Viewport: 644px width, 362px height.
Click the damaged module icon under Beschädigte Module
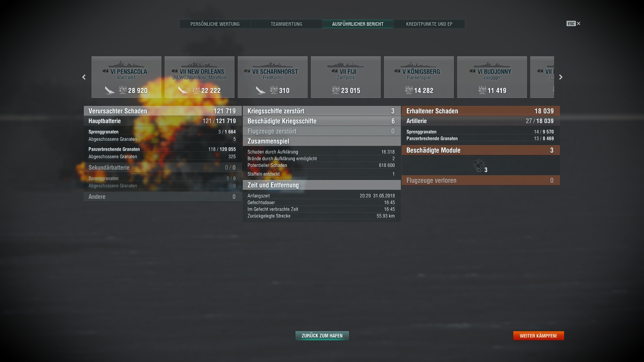(x=479, y=166)
